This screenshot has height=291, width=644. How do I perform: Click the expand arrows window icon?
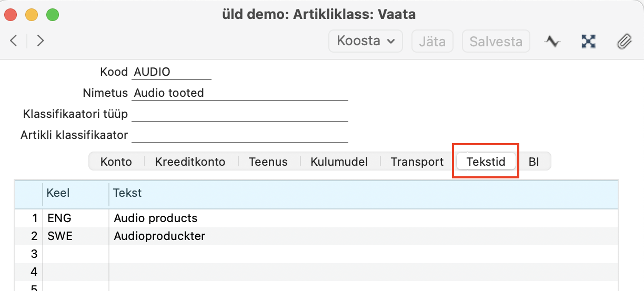588,41
